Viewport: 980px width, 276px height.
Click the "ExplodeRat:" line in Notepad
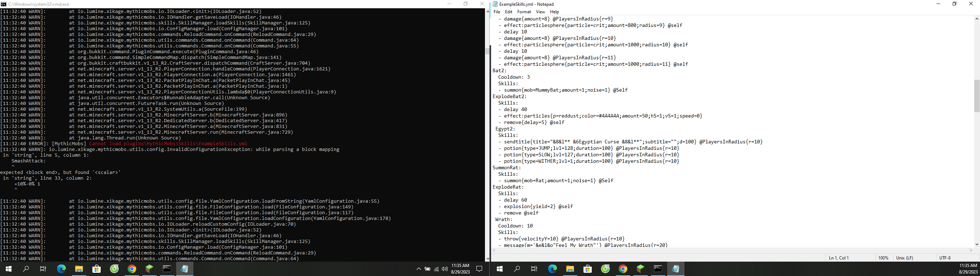point(508,187)
